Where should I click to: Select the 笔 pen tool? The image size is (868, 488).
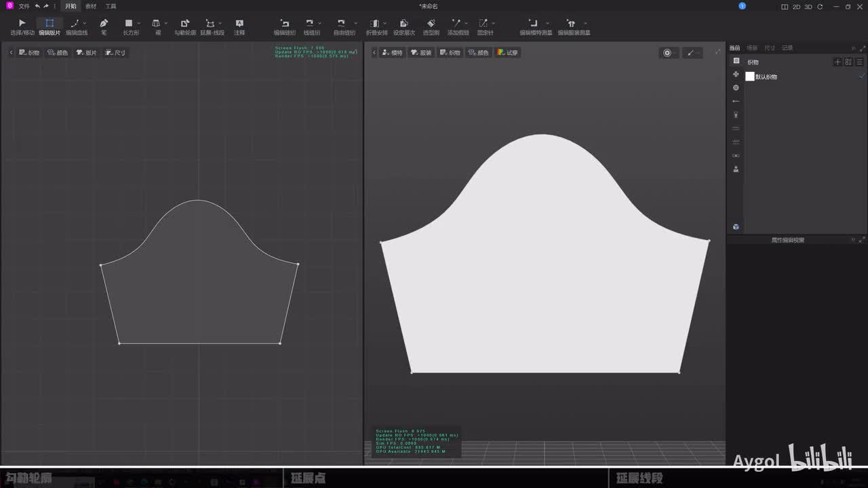tap(104, 26)
